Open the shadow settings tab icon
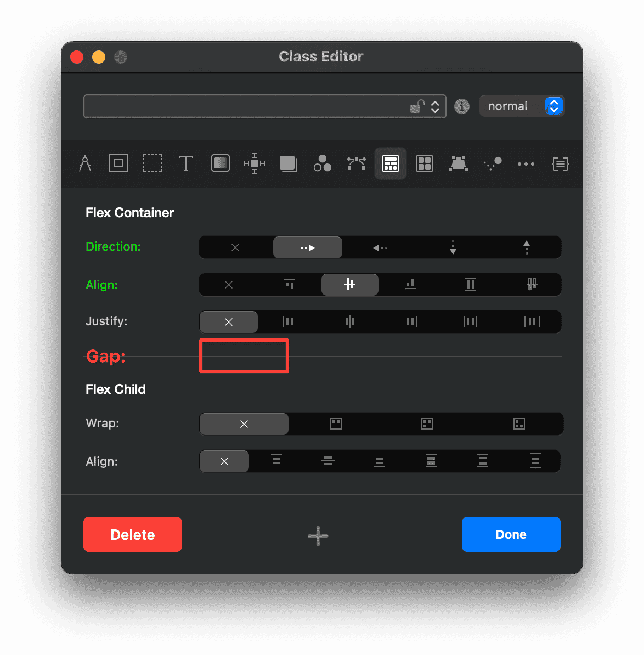This screenshot has width=644, height=655. click(288, 163)
